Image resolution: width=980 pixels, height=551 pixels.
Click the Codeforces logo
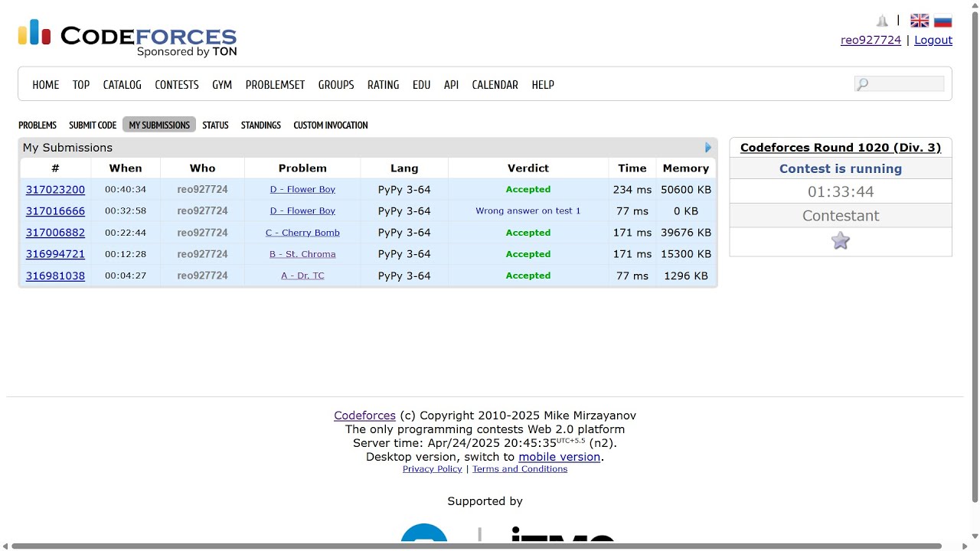(127, 38)
